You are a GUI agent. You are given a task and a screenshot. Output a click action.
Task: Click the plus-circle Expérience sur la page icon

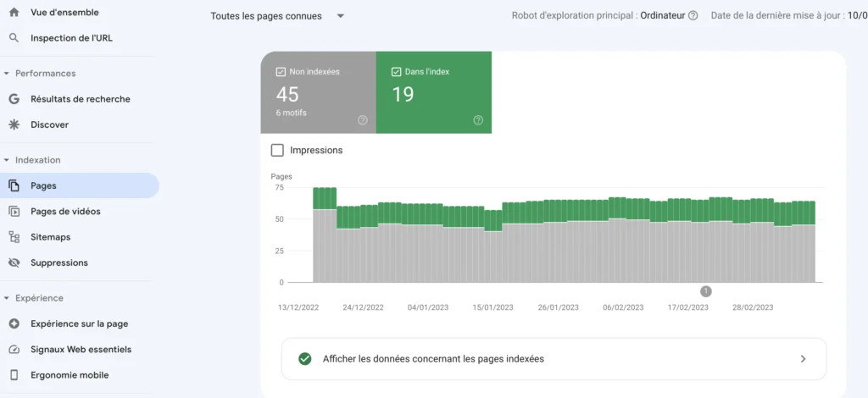pyautogui.click(x=14, y=324)
